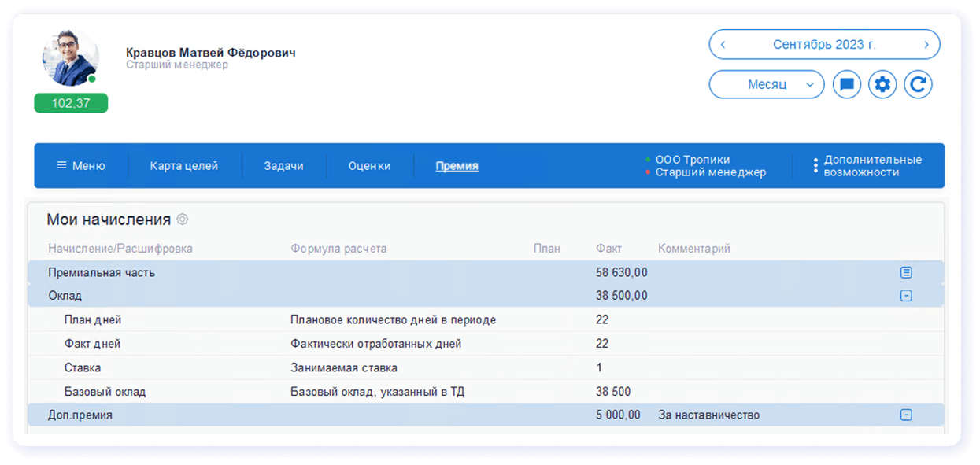Go to previous month with the left arrow
Screen dimensions: 980x465
(723, 44)
